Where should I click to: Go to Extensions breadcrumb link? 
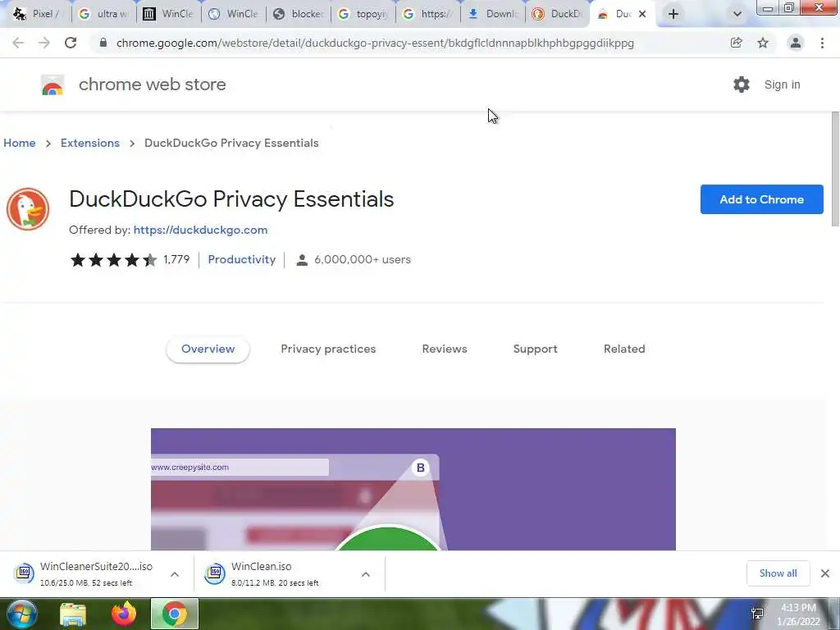90,143
